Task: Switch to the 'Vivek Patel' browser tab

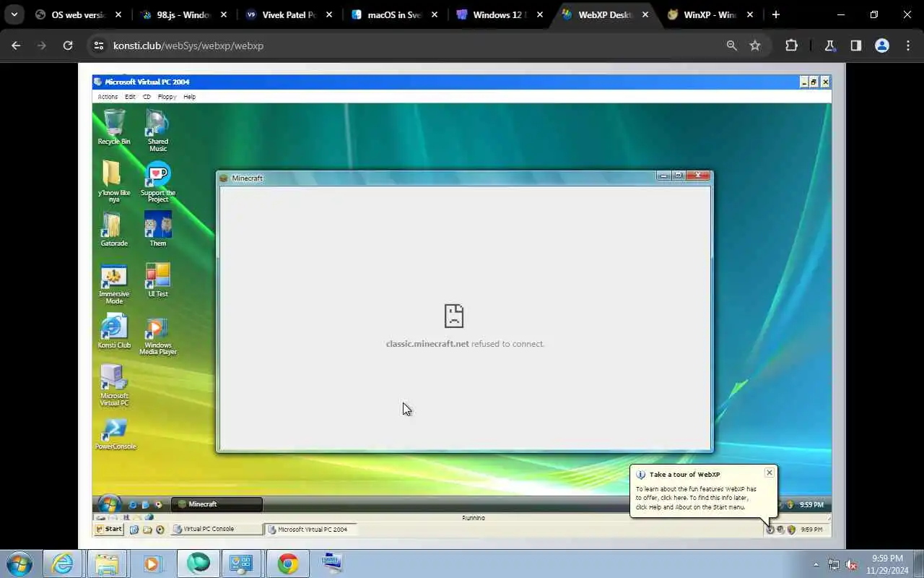Action: coord(289,14)
